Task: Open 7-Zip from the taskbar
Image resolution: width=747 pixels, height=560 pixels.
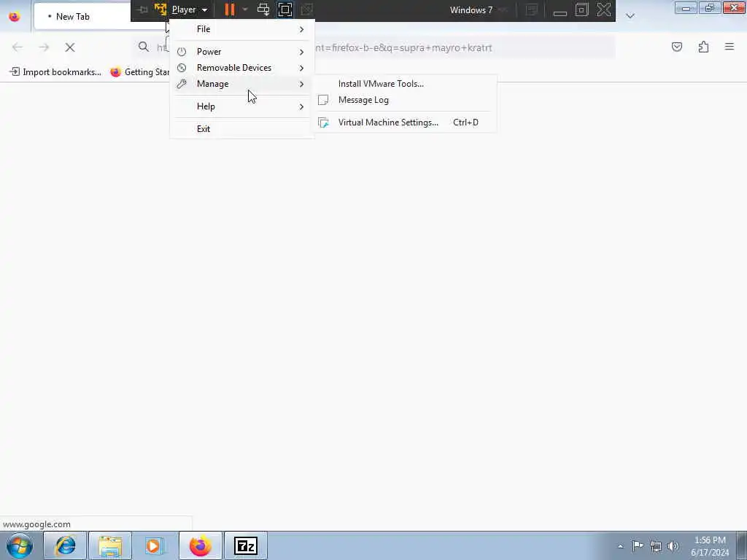Action: point(245,545)
